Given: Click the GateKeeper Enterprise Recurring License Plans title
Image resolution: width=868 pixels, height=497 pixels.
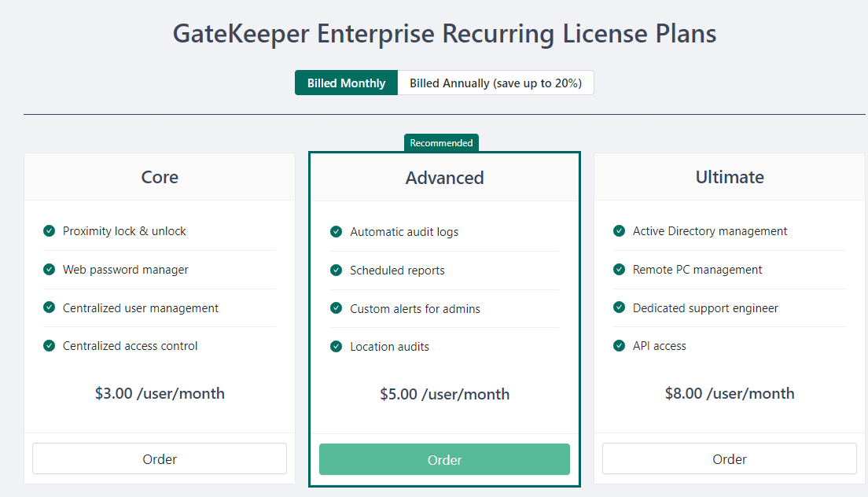Looking at the screenshot, I should pos(444,33).
